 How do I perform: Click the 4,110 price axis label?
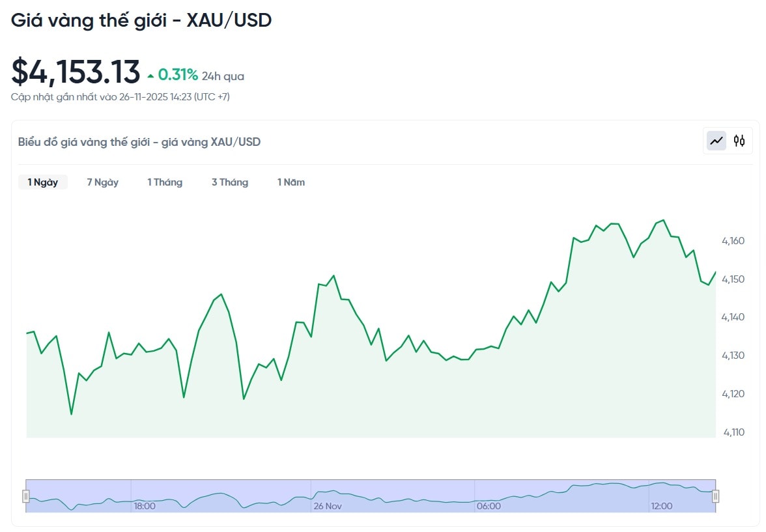733,432
